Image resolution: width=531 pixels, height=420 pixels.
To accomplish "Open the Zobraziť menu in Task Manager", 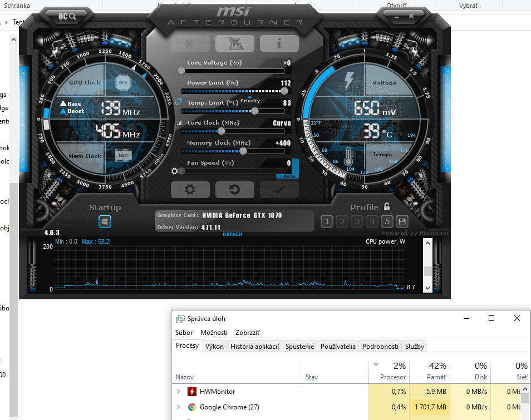I will pos(248,333).
